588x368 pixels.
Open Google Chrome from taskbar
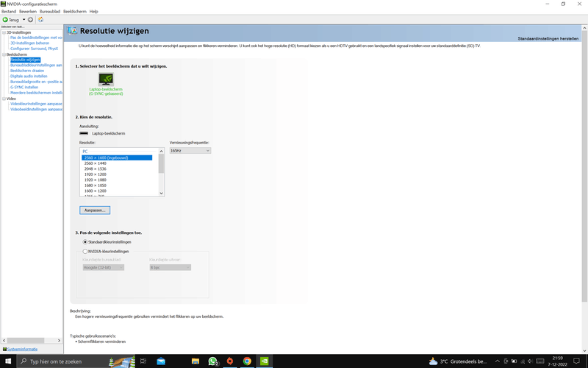pos(247,361)
